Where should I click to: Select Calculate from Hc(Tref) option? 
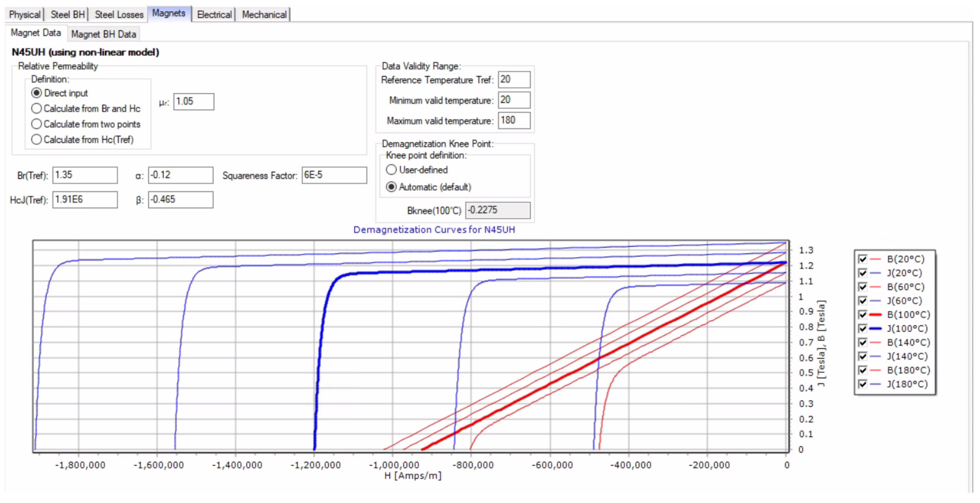[36, 140]
